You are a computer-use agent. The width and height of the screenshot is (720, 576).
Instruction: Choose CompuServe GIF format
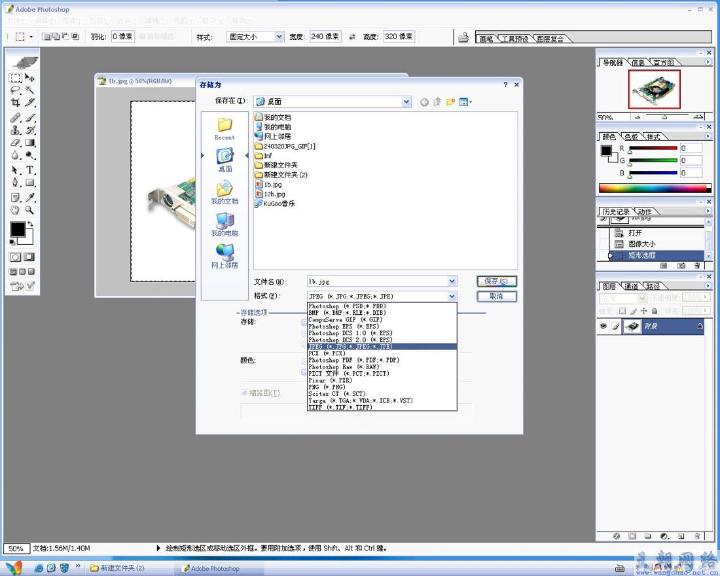pos(382,319)
